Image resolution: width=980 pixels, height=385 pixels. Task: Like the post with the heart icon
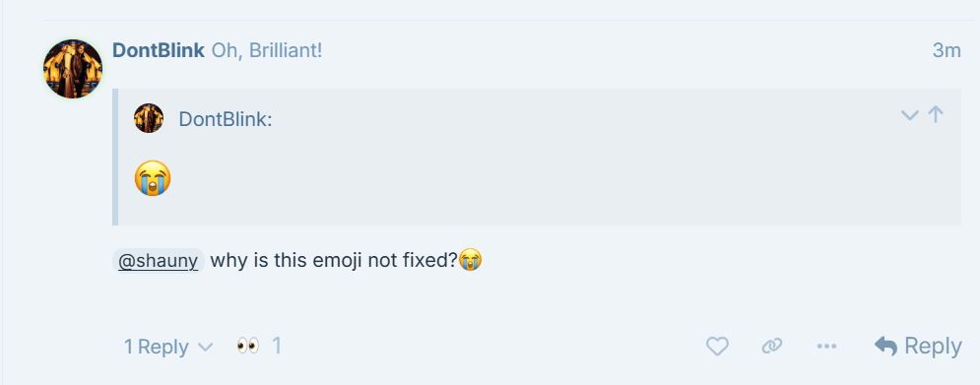717,346
